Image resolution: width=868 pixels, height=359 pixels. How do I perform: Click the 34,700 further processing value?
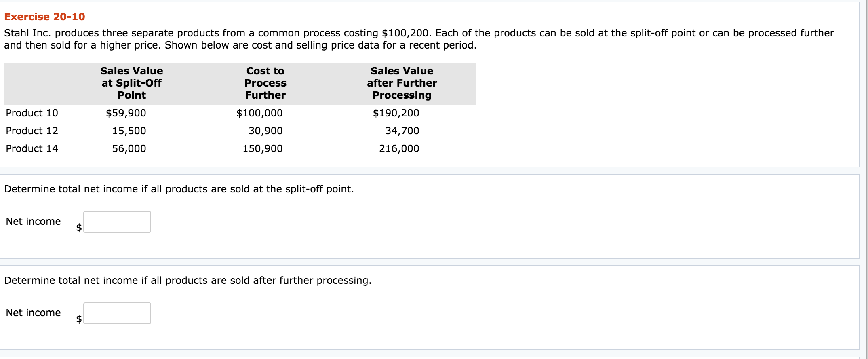402,131
